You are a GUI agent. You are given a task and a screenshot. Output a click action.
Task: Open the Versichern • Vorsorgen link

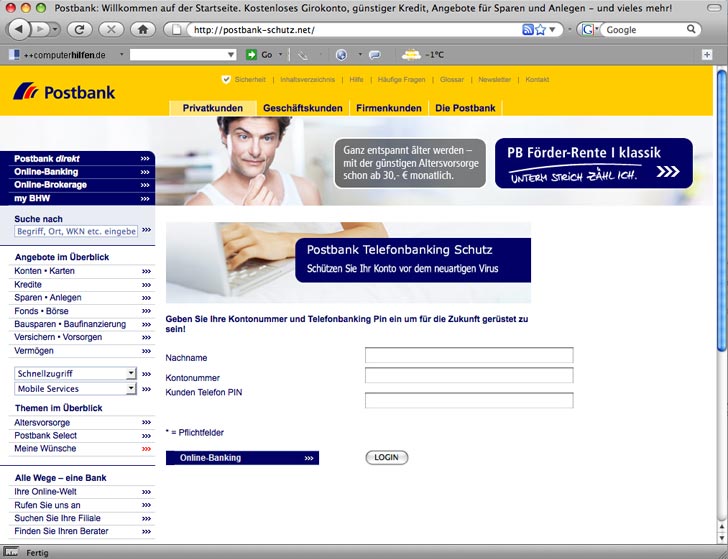point(58,337)
